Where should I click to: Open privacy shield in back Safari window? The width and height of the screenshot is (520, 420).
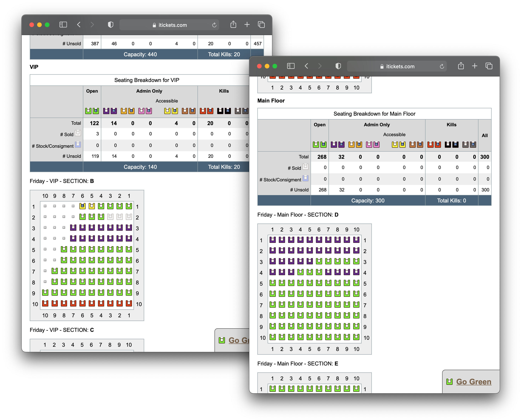coord(111,25)
